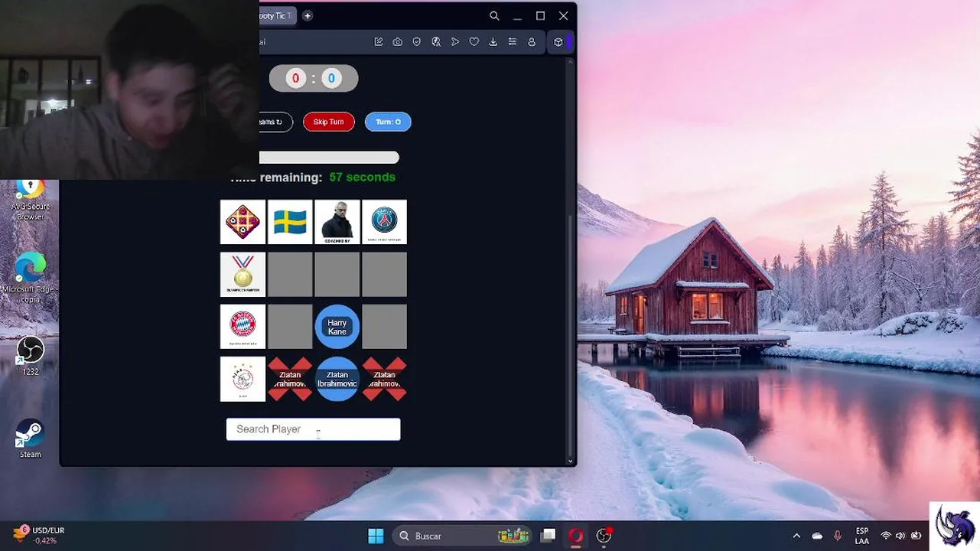Click the search tabs magnifier icon
The height and width of the screenshot is (551, 980).
(494, 15)
